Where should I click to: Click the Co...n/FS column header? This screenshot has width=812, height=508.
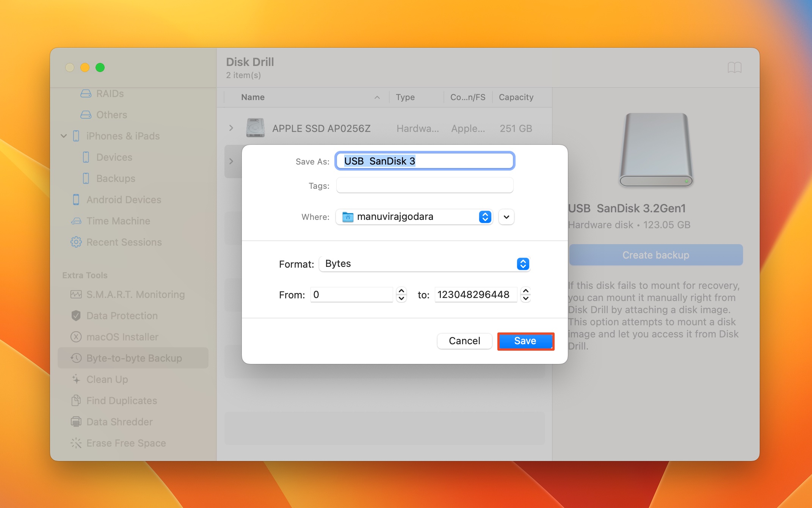[468, 97]
